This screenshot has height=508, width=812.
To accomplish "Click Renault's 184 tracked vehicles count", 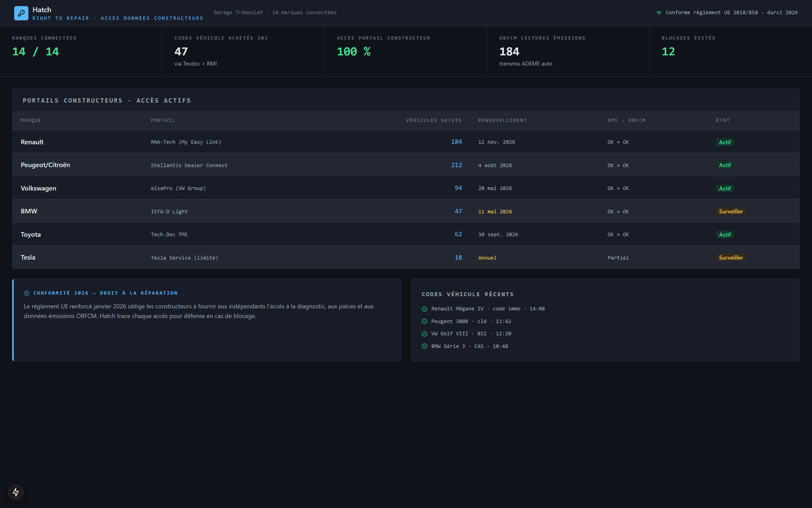I will click(456, 142).
